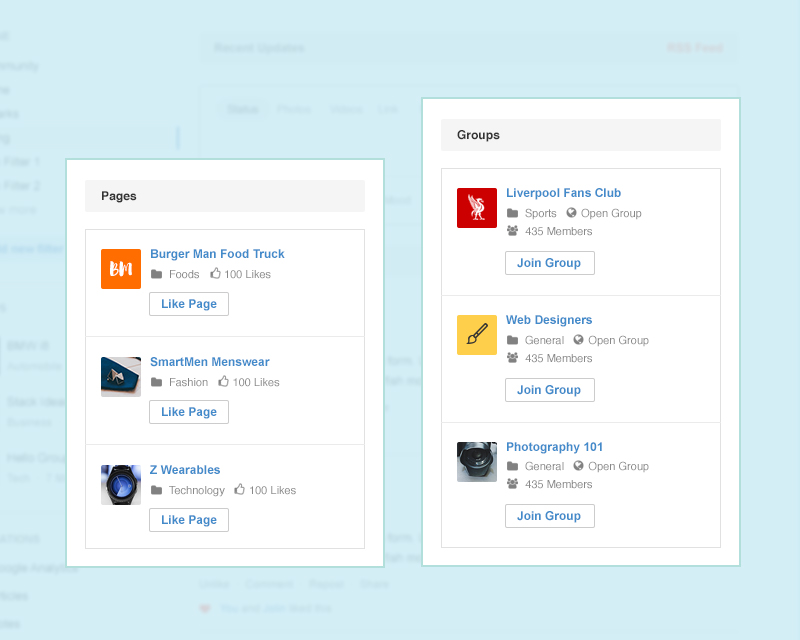Click the thumbs-up icon on SmartMen row

click(x=223, y=381)
